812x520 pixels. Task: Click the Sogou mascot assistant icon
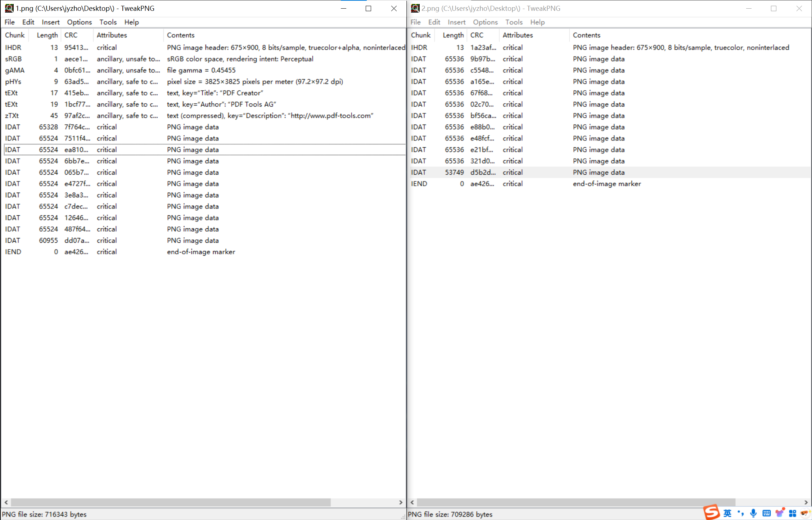pyautogui.click(x=805, y=513)
